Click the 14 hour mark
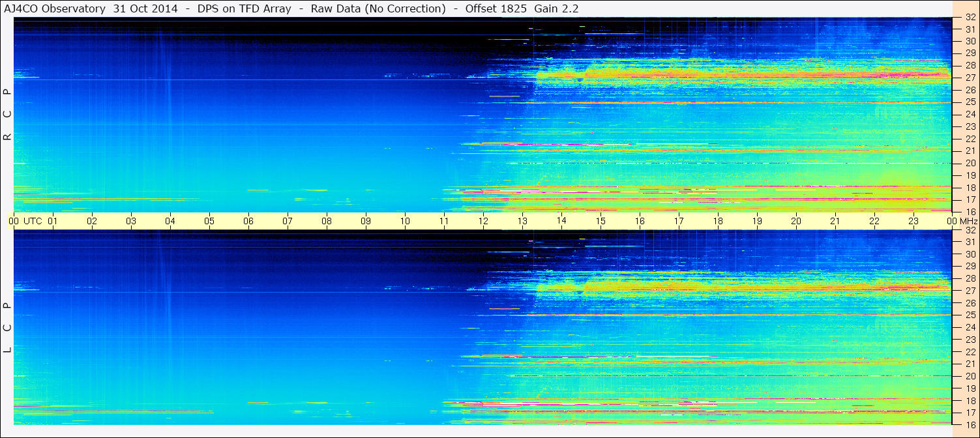 click(561, 221)
